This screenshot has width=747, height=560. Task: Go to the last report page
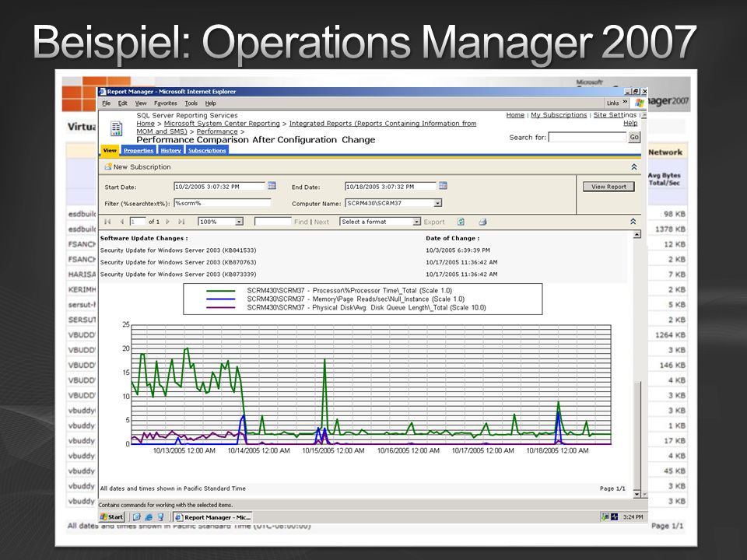click(x=181, y=222)
